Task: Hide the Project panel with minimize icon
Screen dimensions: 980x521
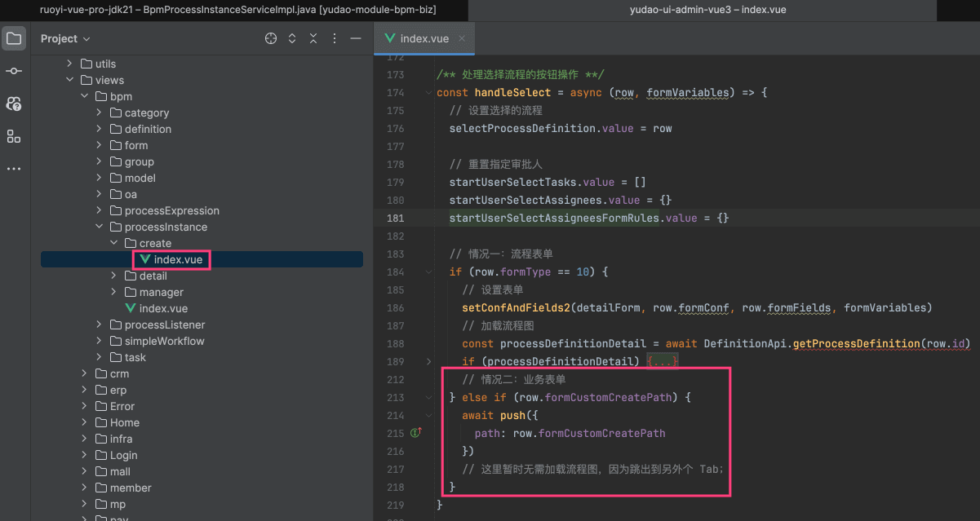Action: pyautogui.click(x=355, y=38)
